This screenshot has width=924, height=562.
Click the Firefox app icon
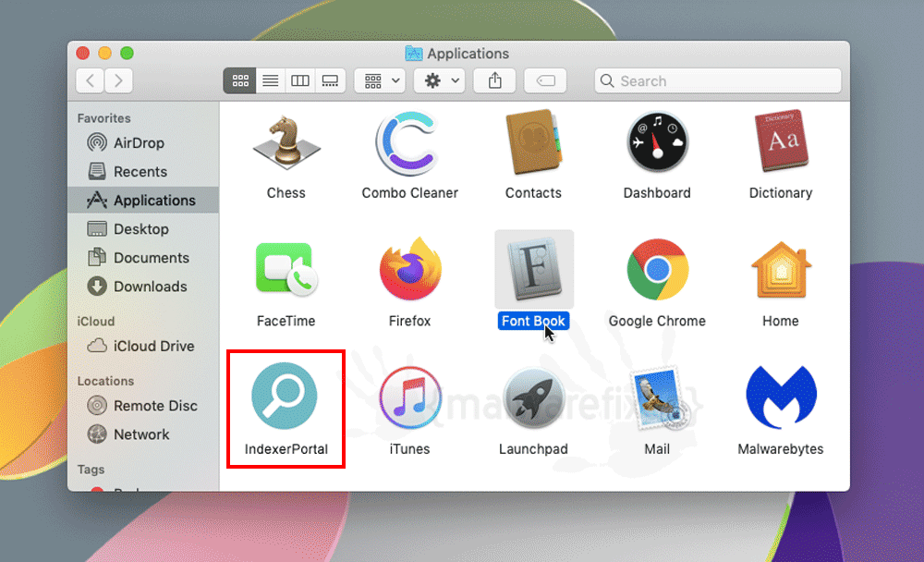point(410,269)
